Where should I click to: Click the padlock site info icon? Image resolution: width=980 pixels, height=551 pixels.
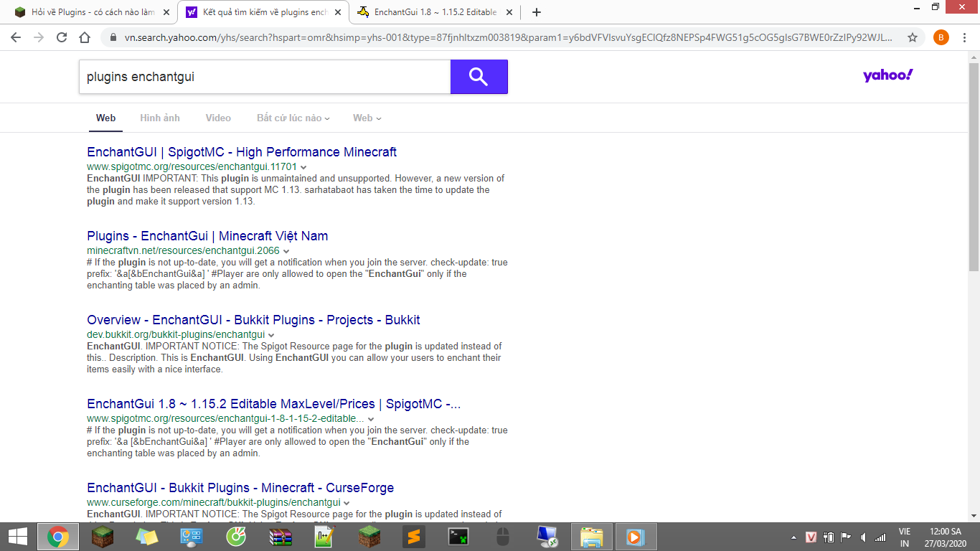(113, 37)
